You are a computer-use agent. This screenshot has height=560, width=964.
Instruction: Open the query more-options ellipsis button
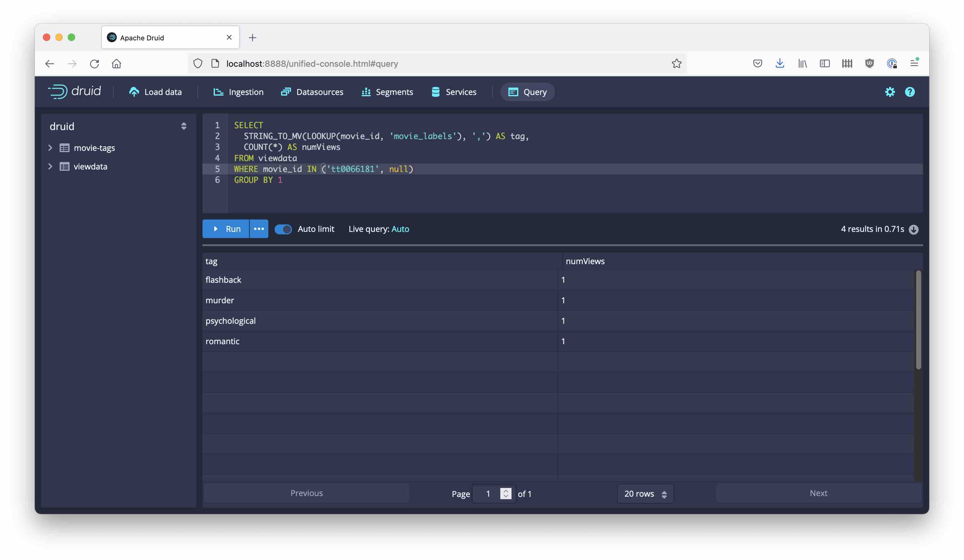point(259,229)
